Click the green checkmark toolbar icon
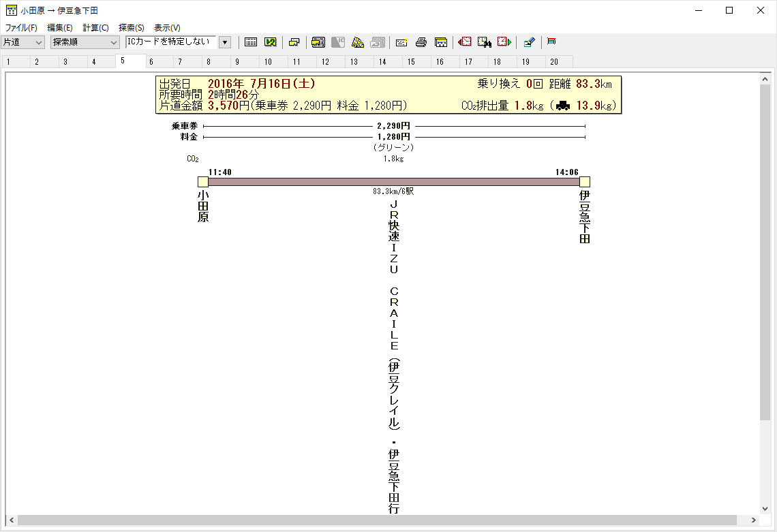Viewport: 777px width, 532px height. [270, 42]
